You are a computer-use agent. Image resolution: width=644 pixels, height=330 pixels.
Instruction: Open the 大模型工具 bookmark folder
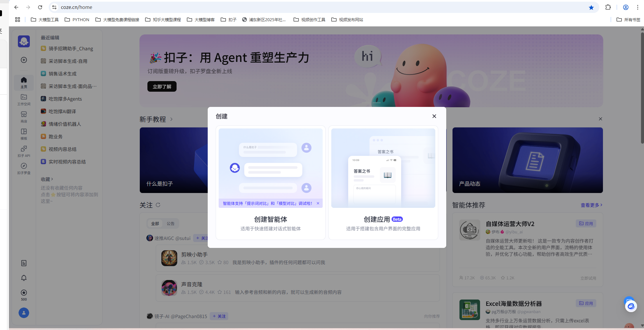click(x=45, y=20)
